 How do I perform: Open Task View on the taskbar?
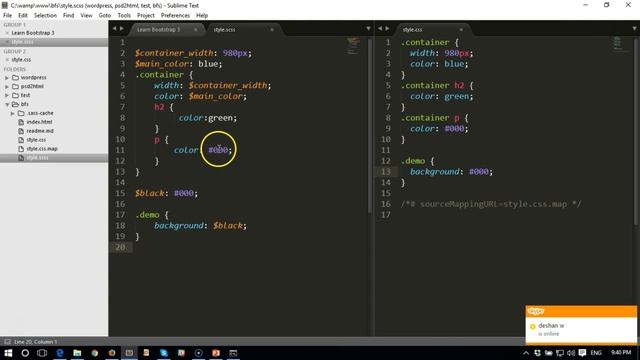42,353
